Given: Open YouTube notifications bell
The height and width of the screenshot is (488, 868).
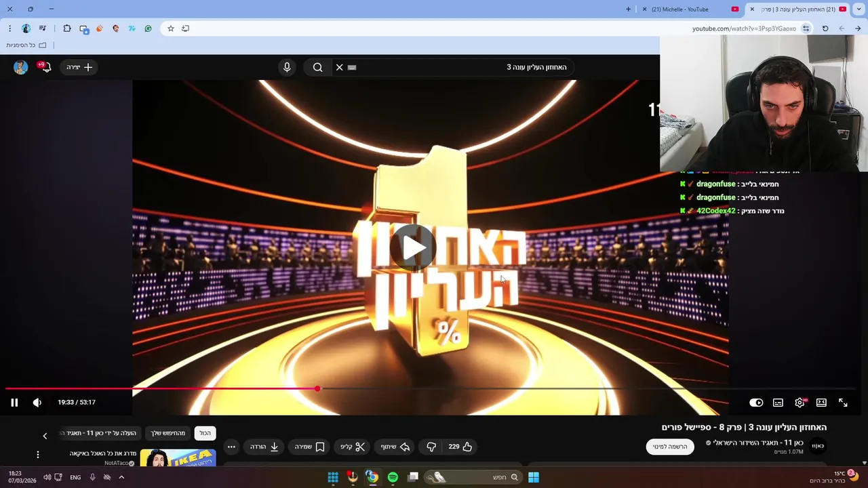Looking at the screenshot, I should 45,67.
